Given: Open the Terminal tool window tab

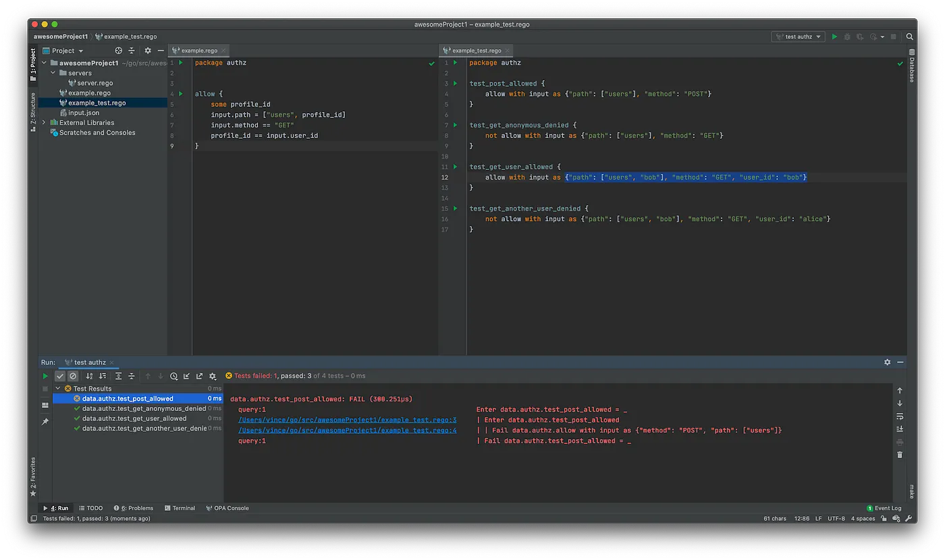Looking at the screenshot, I should [180, 508].
